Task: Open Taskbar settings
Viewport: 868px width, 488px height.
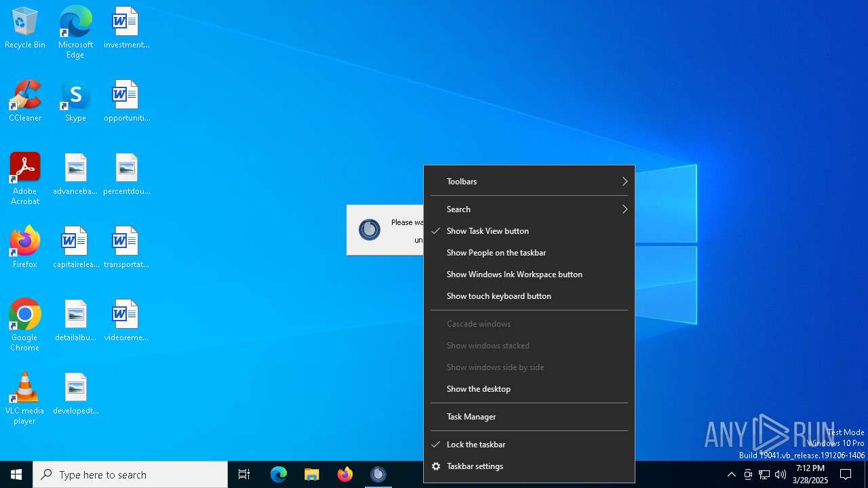Action: click(x=529, y=466)
